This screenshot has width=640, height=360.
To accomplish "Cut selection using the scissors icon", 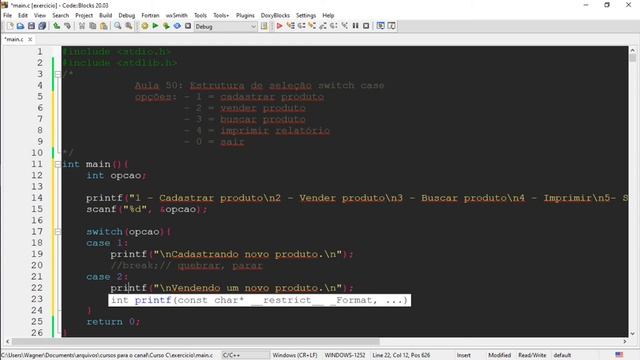I will 82,26.
